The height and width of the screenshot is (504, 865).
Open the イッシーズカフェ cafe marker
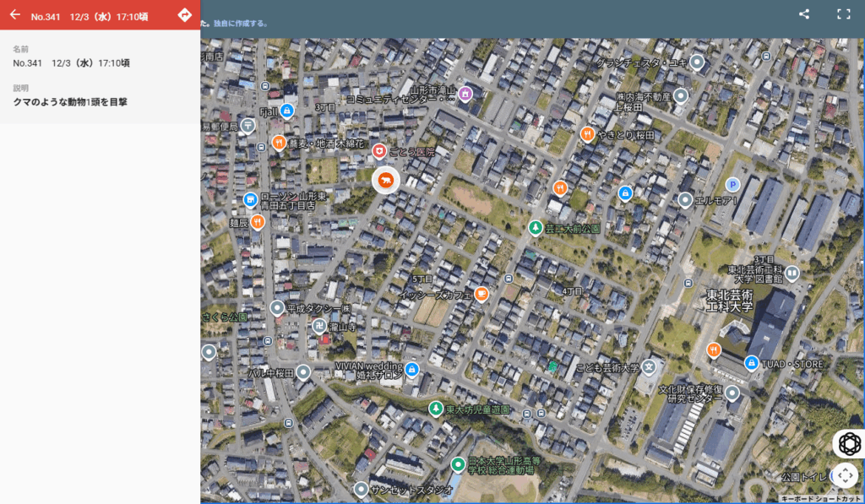click(481, 294)
